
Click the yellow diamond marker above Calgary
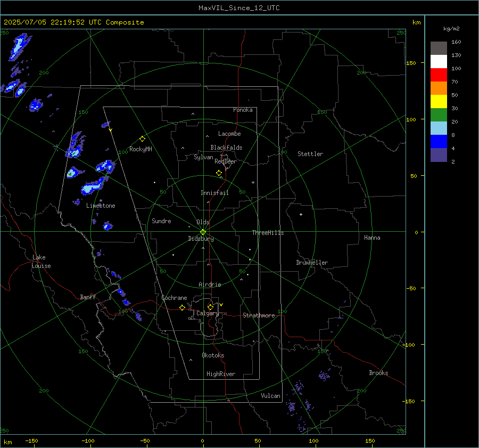coord(210,307)
